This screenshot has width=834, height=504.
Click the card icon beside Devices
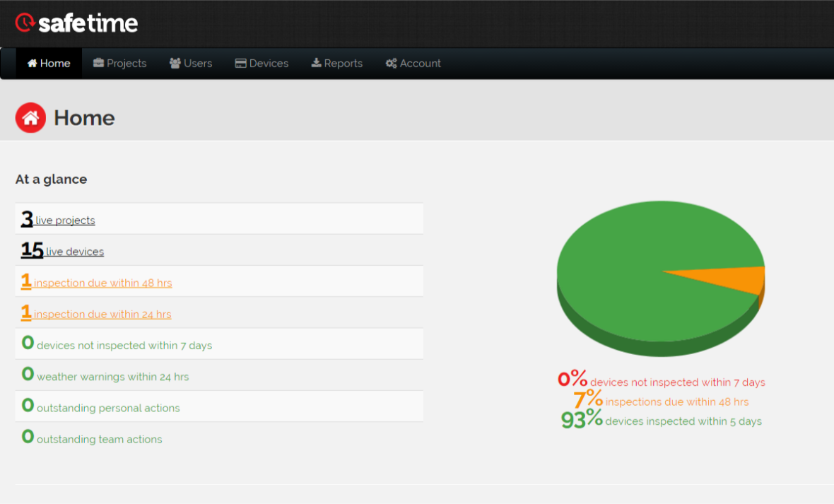click(x=240, y=64)
